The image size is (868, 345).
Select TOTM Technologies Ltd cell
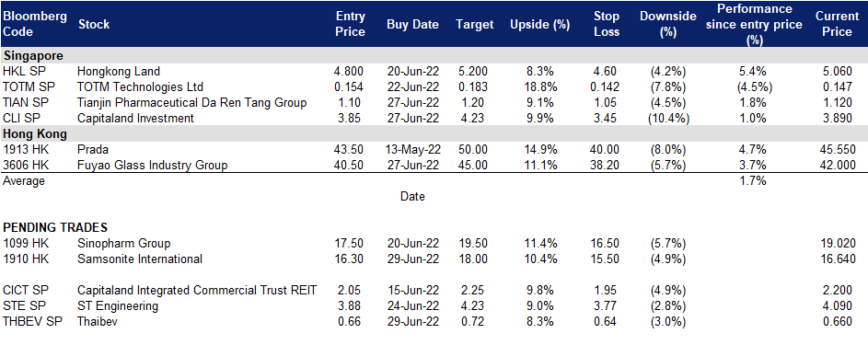pos(141,86)
